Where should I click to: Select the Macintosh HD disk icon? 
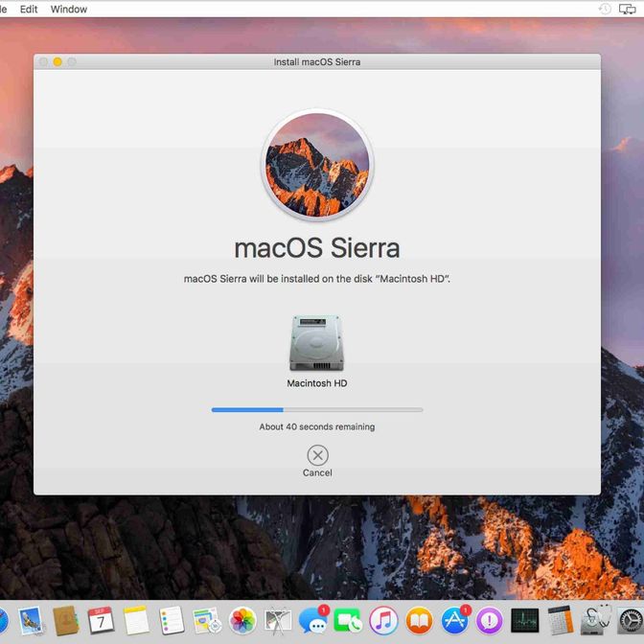tap(316, 343)
